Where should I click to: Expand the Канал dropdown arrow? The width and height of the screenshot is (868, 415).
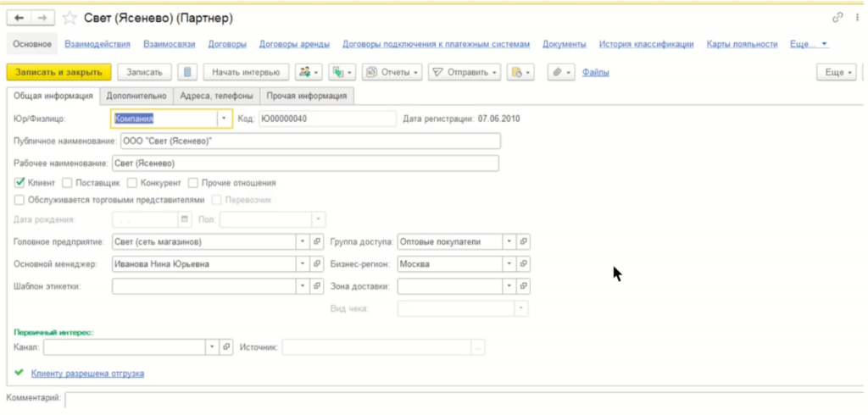212,347
